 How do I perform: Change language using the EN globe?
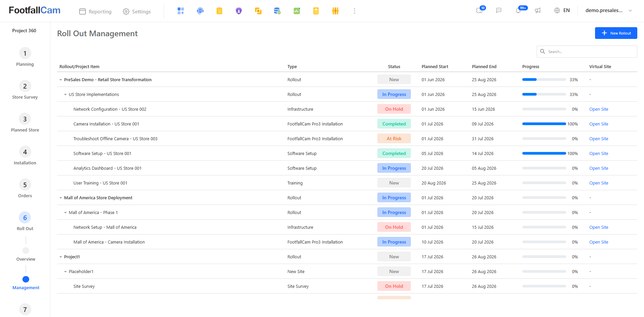click(562, 10)
